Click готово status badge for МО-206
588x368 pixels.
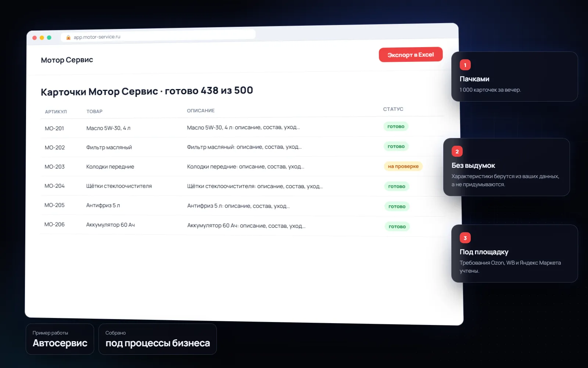[x=397, y=227]
